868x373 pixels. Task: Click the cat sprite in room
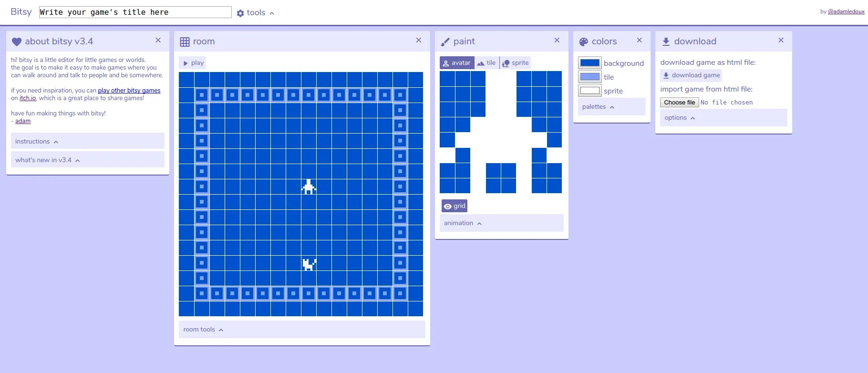(x=309, y=264)
